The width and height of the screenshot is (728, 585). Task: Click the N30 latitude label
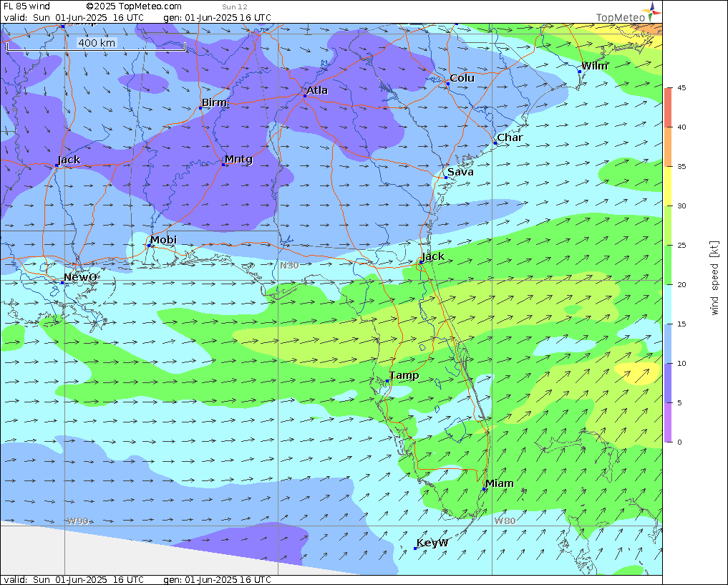[289, 265]
